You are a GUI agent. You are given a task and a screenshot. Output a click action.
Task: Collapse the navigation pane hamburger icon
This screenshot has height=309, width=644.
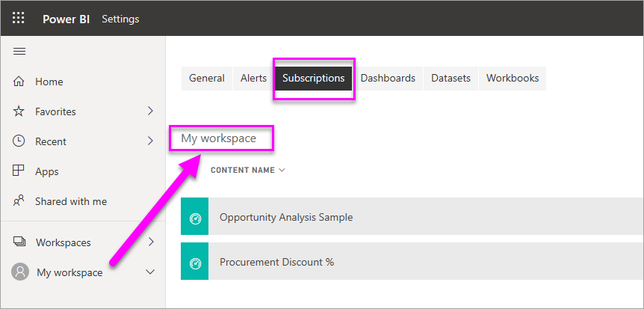(19, 51)
